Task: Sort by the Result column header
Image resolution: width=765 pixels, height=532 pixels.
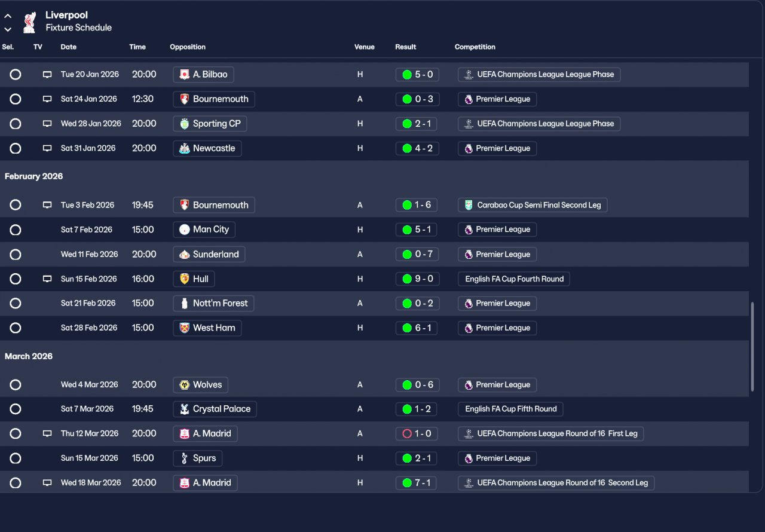Action: point(406,47)
